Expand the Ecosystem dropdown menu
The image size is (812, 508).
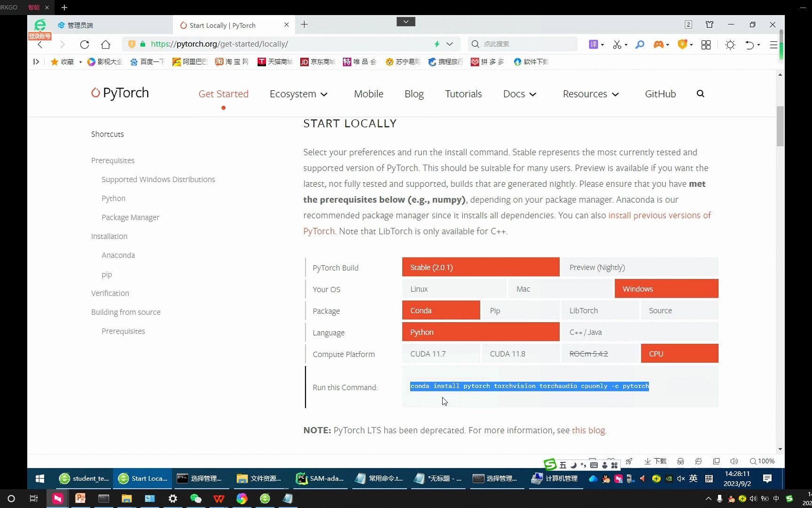pos(298,94)
